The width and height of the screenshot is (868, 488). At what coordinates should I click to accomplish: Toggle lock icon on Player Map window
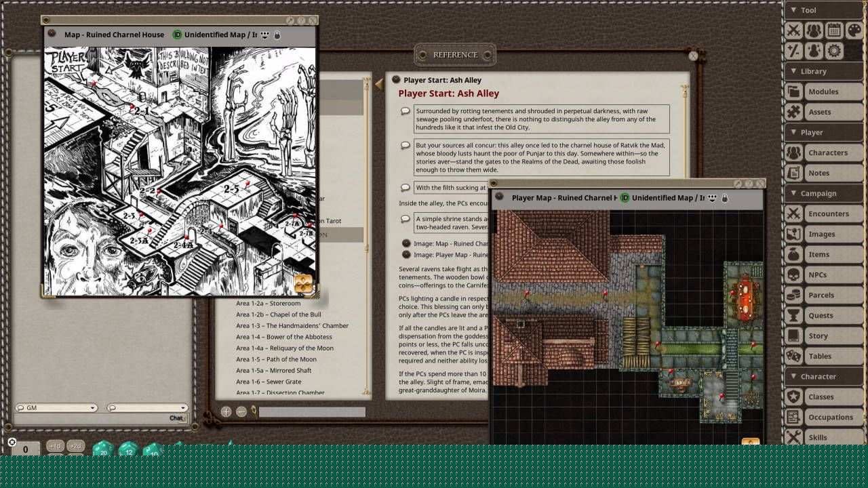(x=725, y=198)
